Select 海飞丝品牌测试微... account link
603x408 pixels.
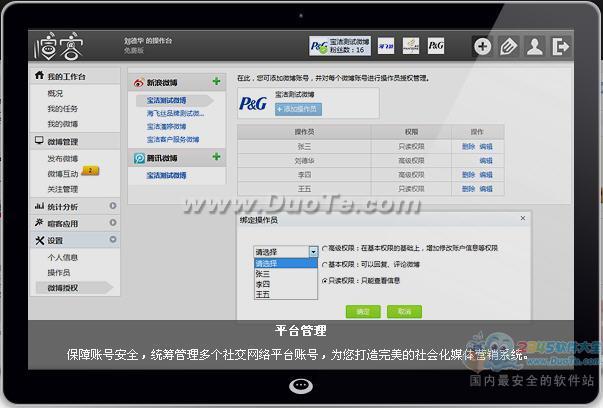175,113
